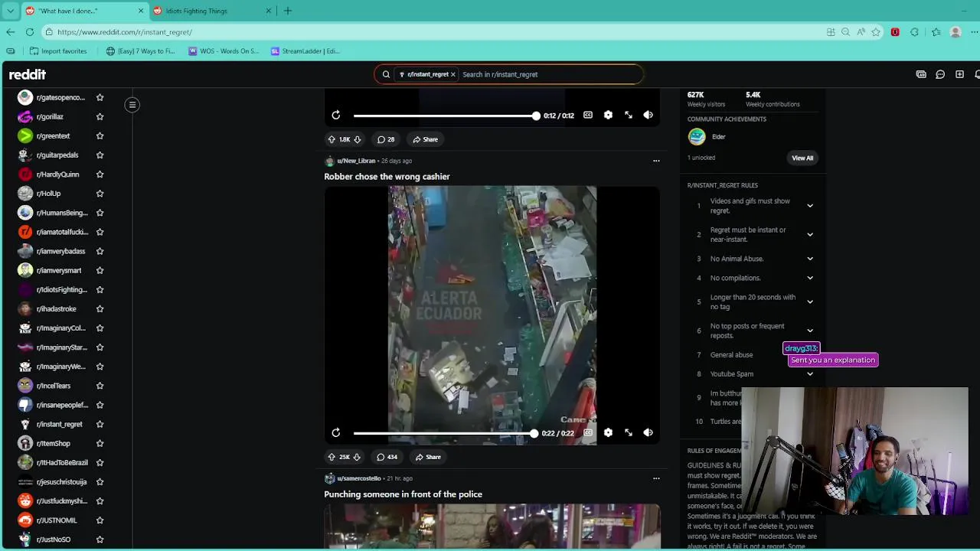Open post title Punching someone in front of police
Screen dimensions: 980x551
[x=403, y=494]
